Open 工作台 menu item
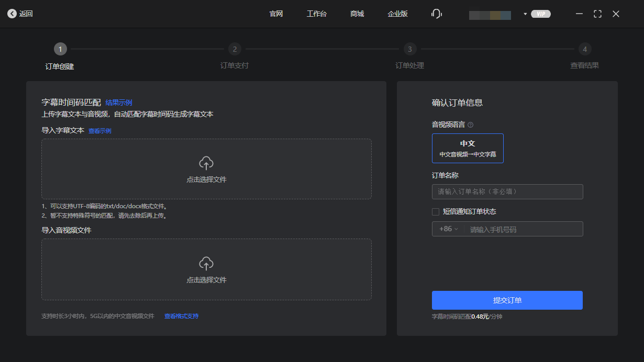644x362 pixels. [317, 14]
